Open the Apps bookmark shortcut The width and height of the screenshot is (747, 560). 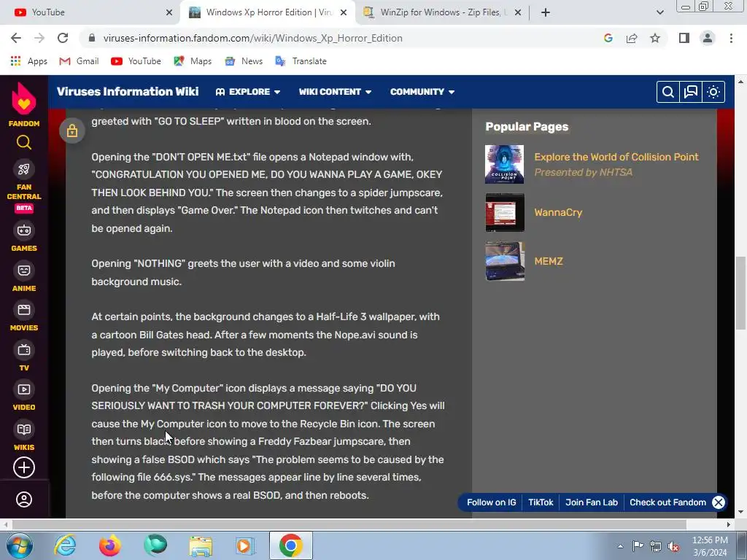coord(28,61)
